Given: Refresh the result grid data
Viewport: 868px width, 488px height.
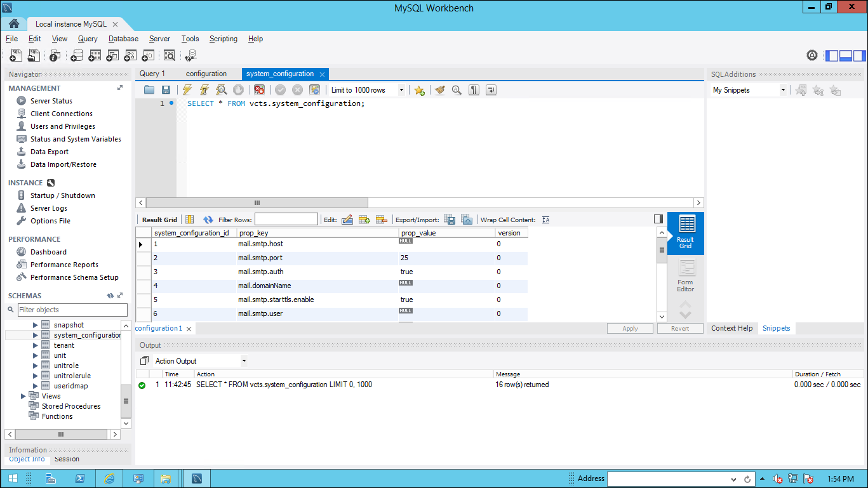Looking at the screenshot, I should [208, 220].
